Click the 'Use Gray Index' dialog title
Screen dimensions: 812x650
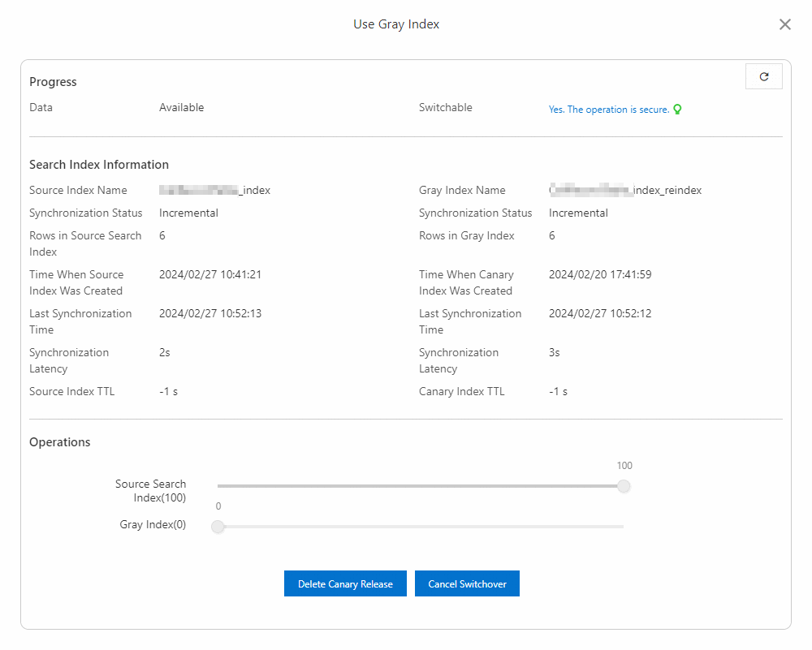396,24
